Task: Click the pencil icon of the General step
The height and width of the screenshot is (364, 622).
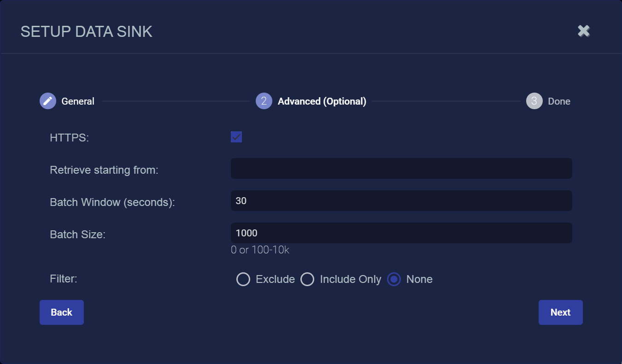Action: pos(47,101)
